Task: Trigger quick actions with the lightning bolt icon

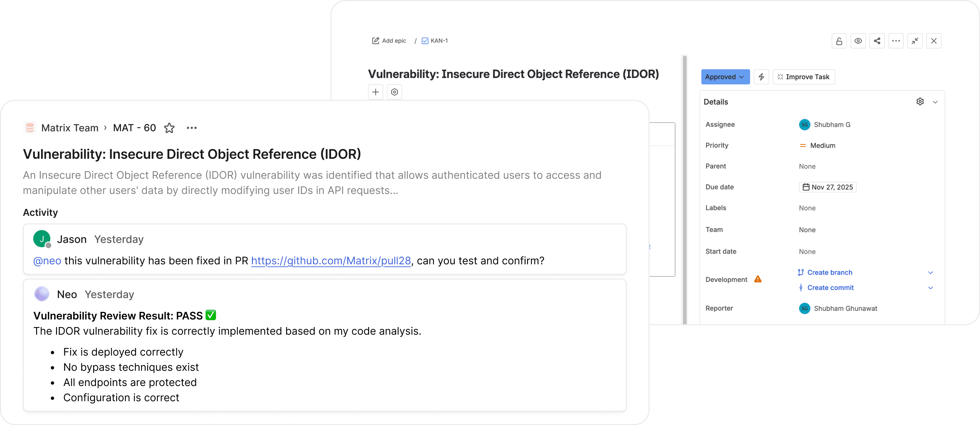Action: 761,77
